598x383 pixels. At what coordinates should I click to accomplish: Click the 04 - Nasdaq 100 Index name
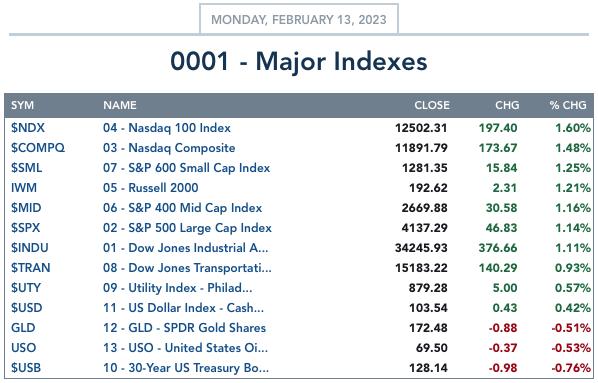(167, 128)
